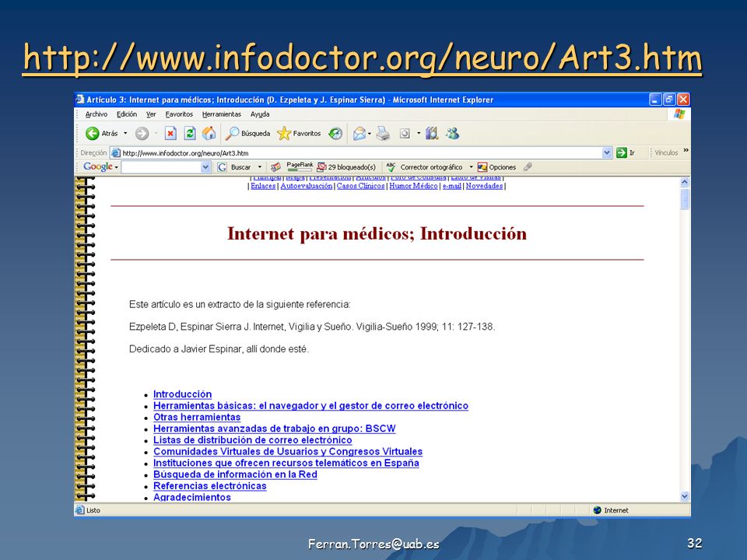Image resolution: width=747 pixels, height=560 pixels.
Task: Open Listas de distribución de correo electrónico link
Action: 252,440
